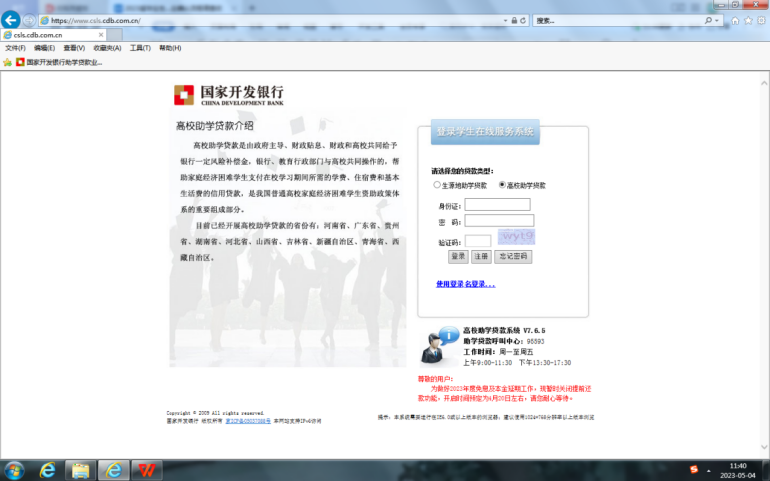Screen dimensions: 770x481
Task: Open the favorites star icon
Action: pos(747,20)
